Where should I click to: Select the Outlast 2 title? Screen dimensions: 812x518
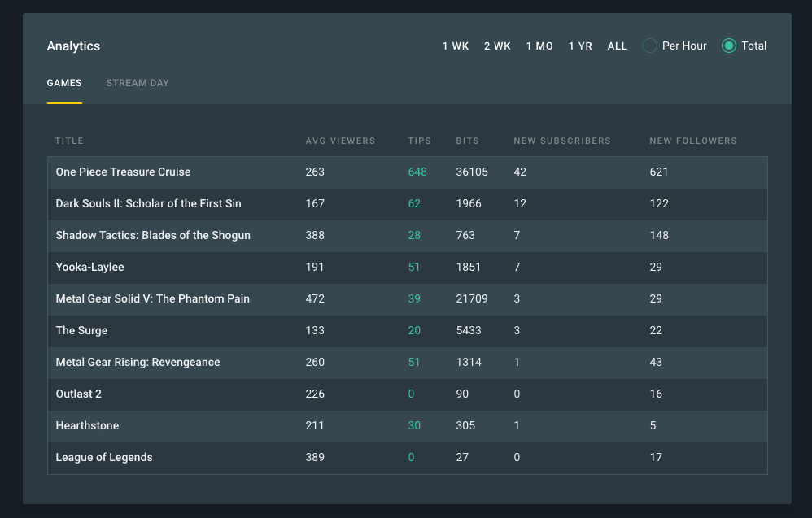[79, 394]
